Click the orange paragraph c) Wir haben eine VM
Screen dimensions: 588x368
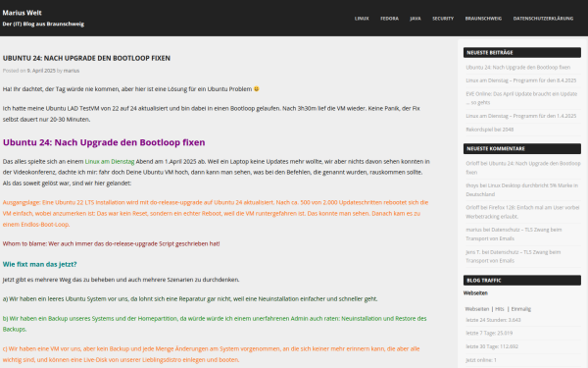[211, 354]
